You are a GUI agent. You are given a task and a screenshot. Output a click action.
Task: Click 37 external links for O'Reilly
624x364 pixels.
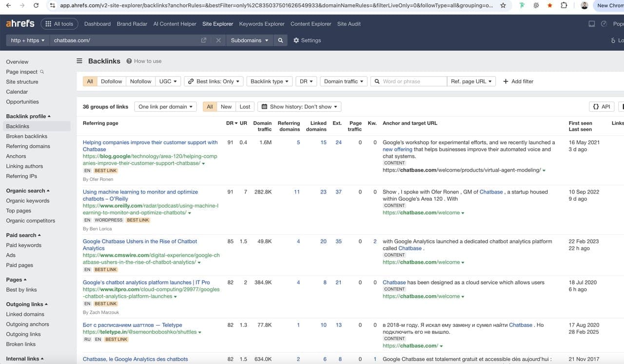click(x=338, y=192)
